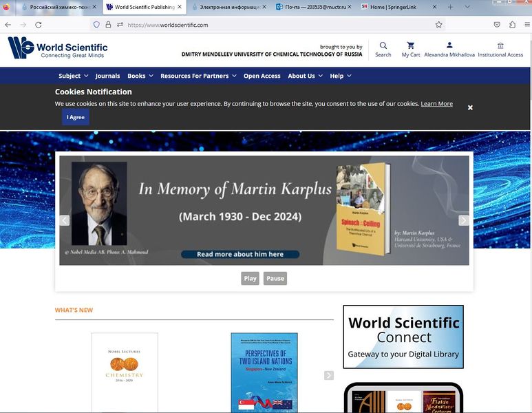Play the banner slideshow
This screenshot has height=413, width=532.
tap(250, 279)
